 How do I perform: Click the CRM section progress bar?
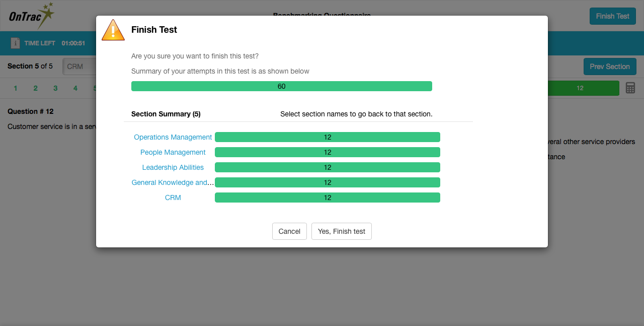(x=327, y=198)
